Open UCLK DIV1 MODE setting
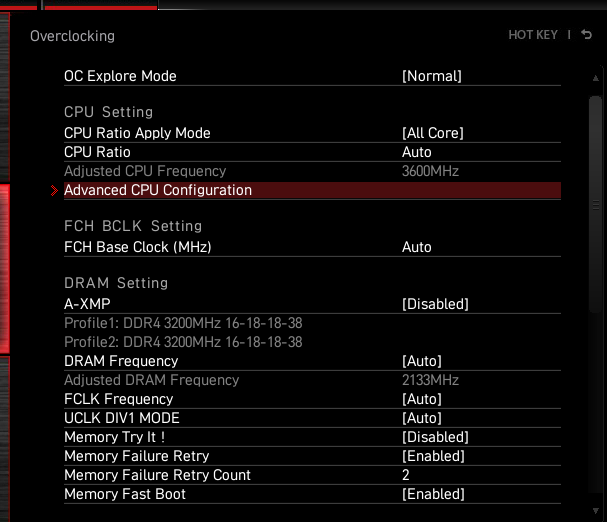Image resolution: width=607 pixels, height=522 pixels. tap(312, 418)
